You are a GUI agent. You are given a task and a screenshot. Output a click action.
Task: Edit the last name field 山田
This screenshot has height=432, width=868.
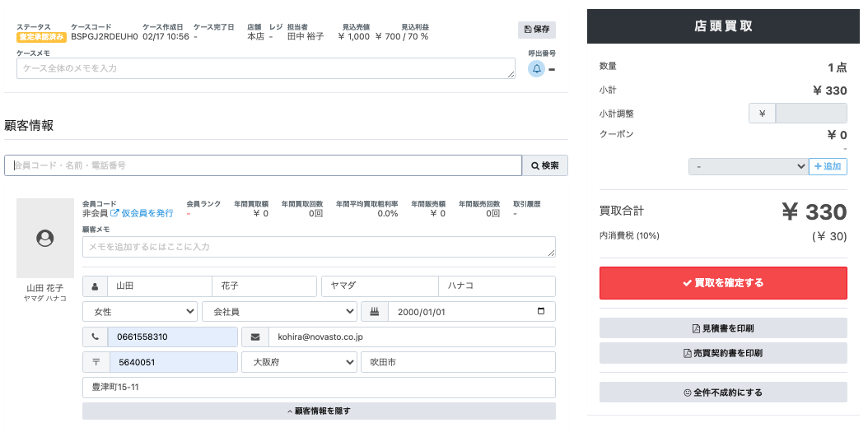160,286
